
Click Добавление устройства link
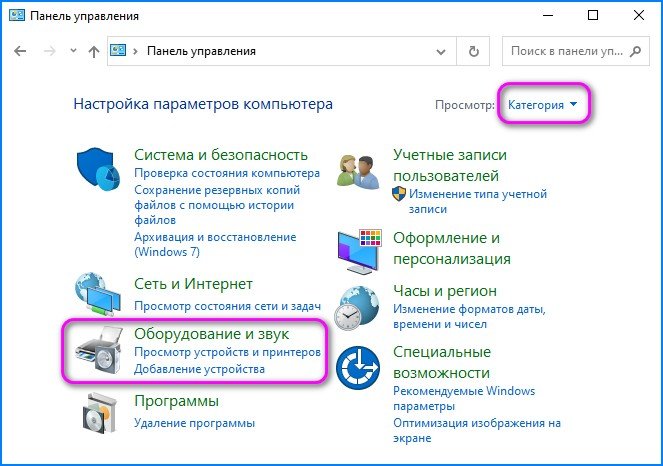click(199, 369)
